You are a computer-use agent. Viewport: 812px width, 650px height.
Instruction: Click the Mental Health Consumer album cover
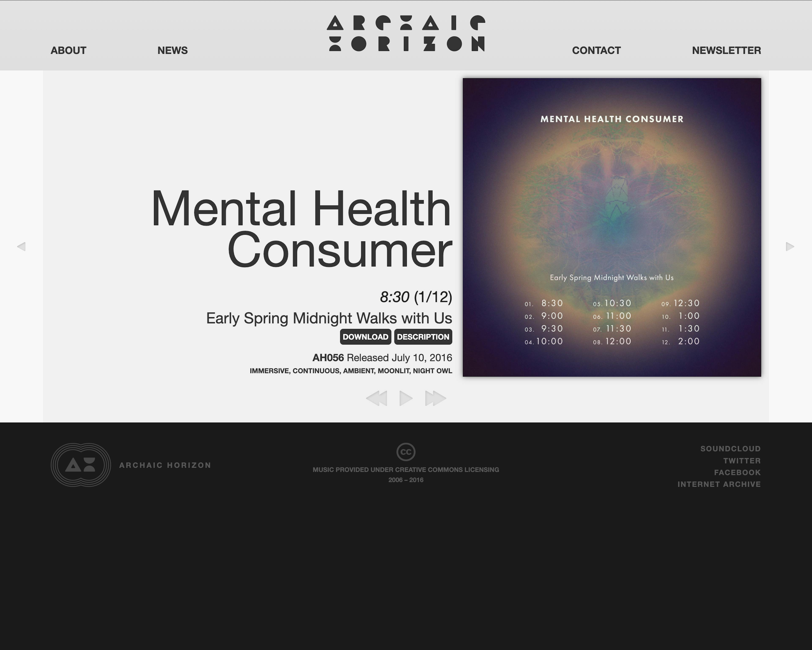[x=612, y=227]
